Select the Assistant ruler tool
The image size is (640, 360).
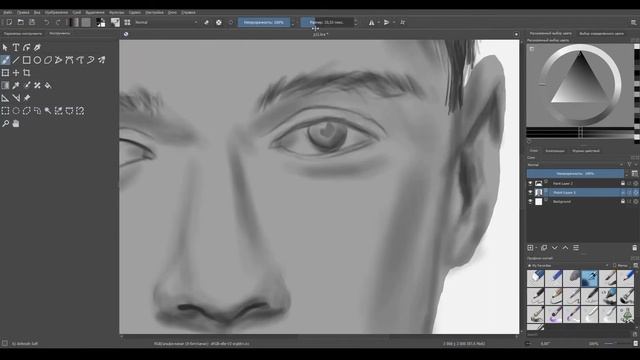5,98
